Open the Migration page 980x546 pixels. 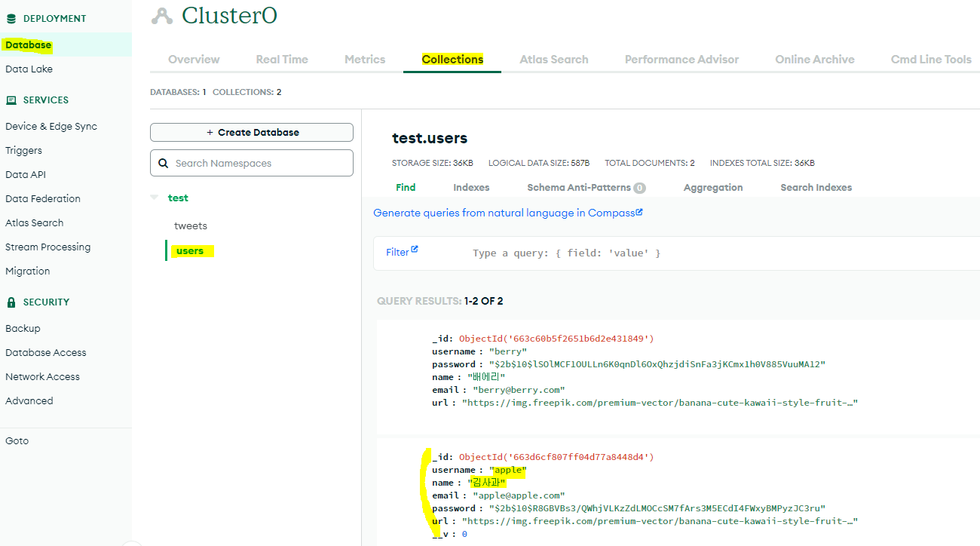pyautogui.click(x=27, y=271)
